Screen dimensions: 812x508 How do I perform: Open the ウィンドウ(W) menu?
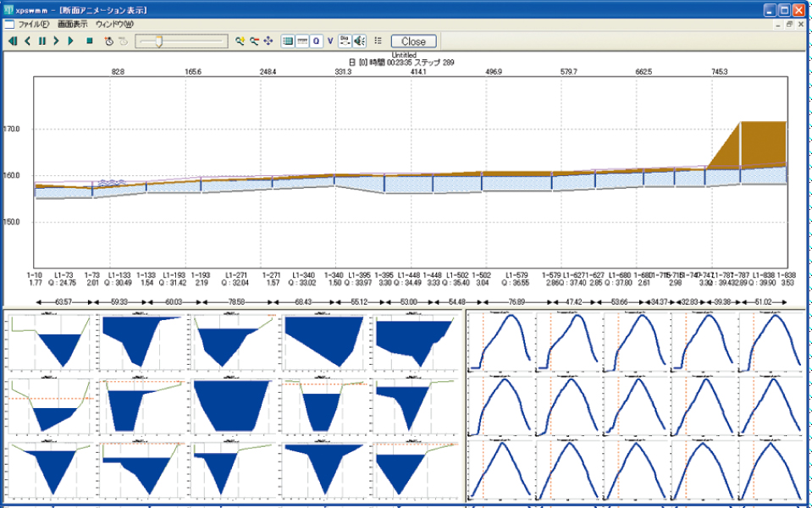pos(114,24)
